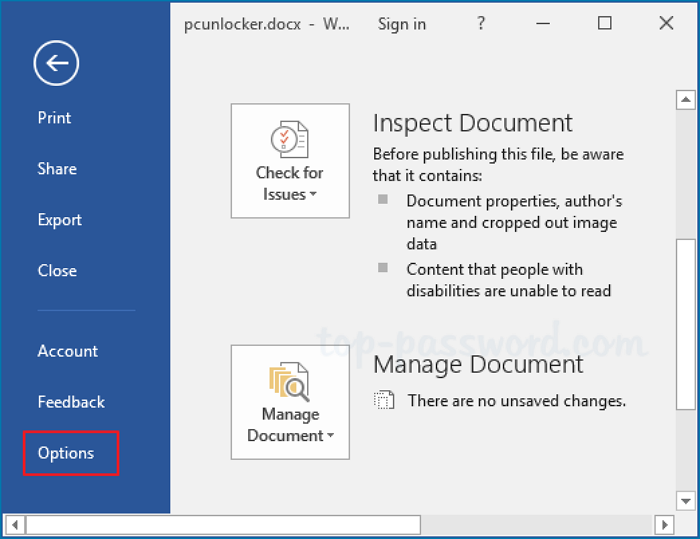Click the unsaved changes document icon
Screen dimensions: 700x539
(x=383, y=400)
